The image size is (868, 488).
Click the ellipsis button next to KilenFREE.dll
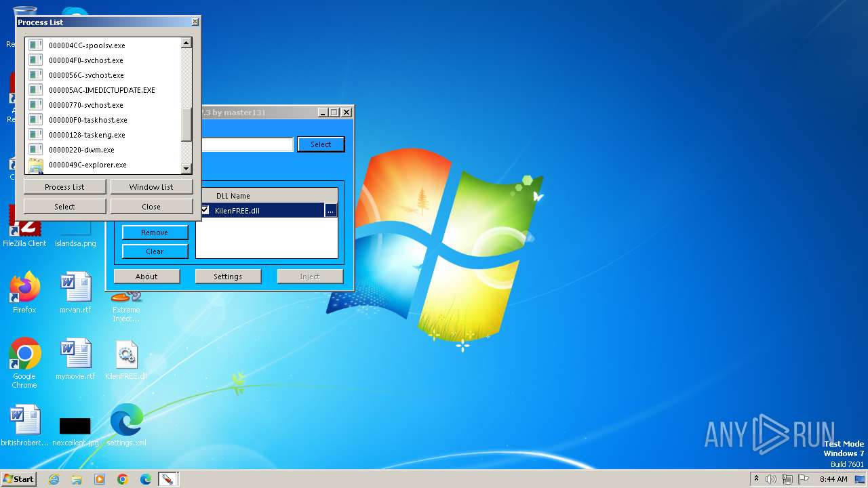(330, 211)
